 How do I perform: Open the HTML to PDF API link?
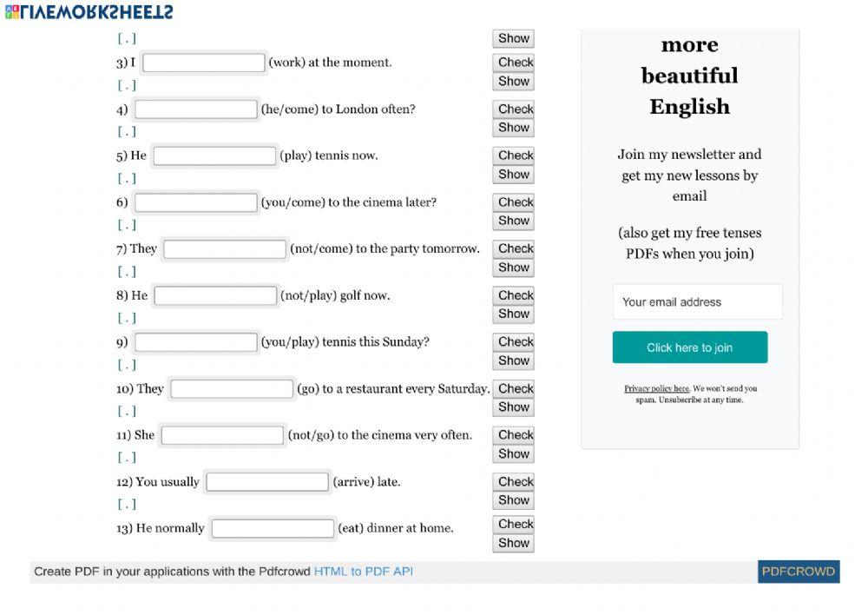(x=363, y=572)
